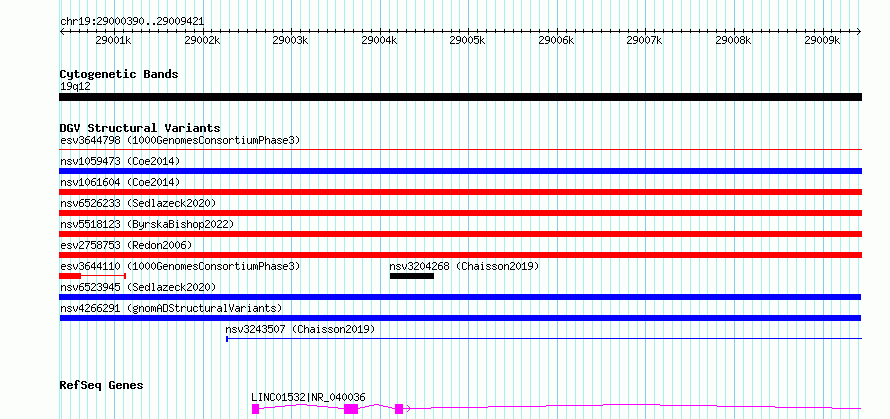Click the 29004k ruler tick label
The width and height of the screenshot is (890, 419).
(x=379, y=41)
